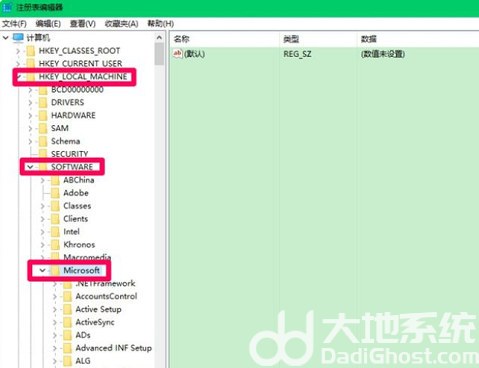
Task: Select the (默认) value name
Action: (x=195, y=54)
